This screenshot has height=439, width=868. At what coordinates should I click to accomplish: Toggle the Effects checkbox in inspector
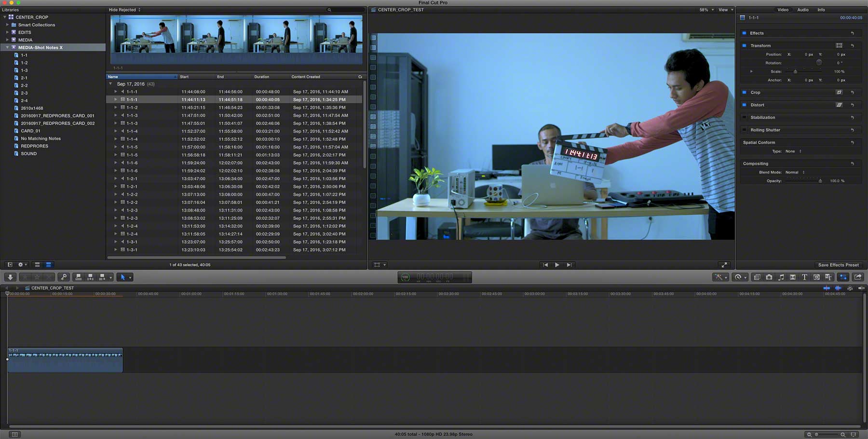pyautogui.click(x=744, y=33)
